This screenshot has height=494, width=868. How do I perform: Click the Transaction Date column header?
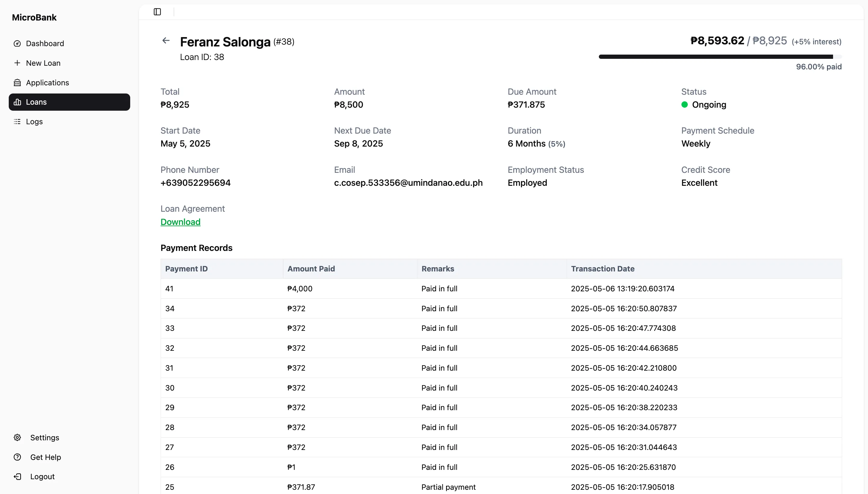(602, 269)
